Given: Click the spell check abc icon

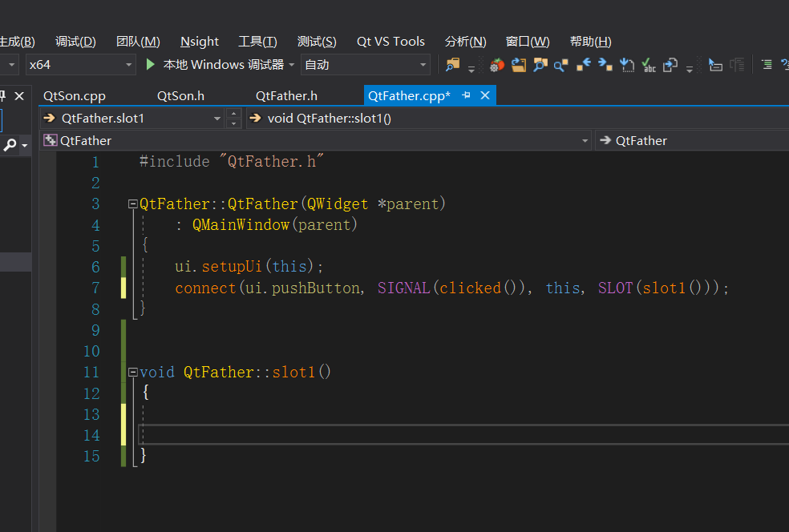Looking at the screenshot, I should [x=649, y=65].
